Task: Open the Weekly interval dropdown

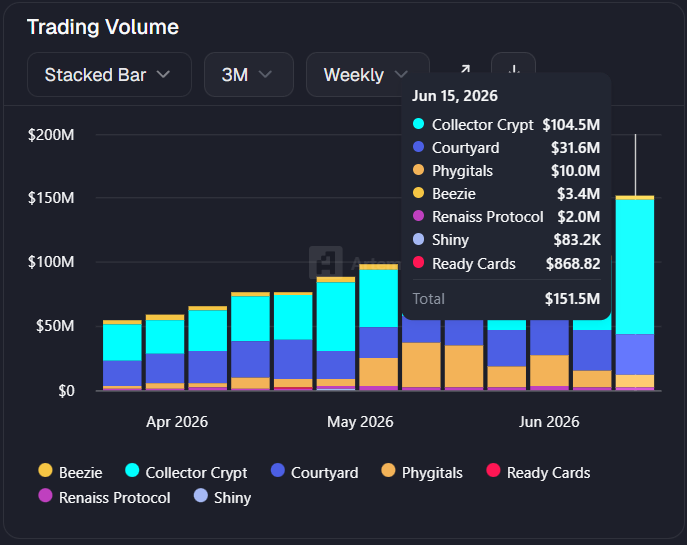Action: coord(367,74)
